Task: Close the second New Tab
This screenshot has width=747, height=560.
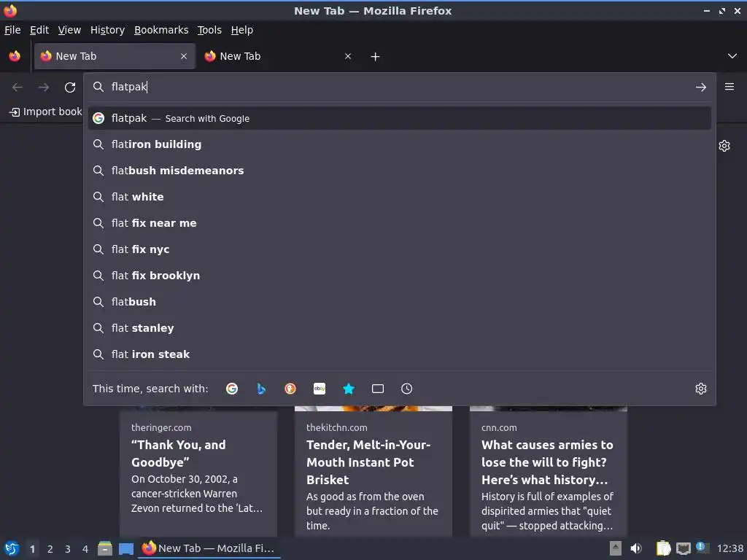Action: coord(348,56)
